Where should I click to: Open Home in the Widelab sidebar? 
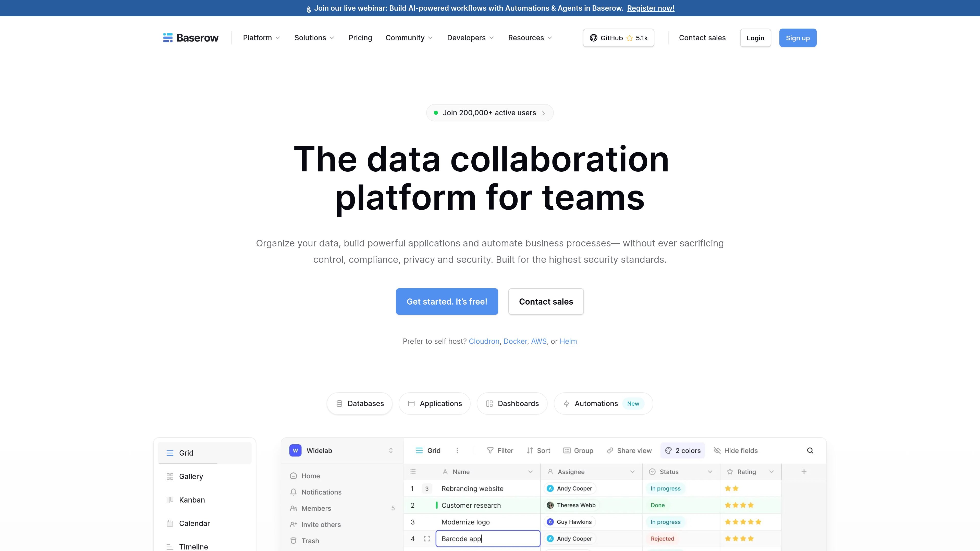click(305, 476)
